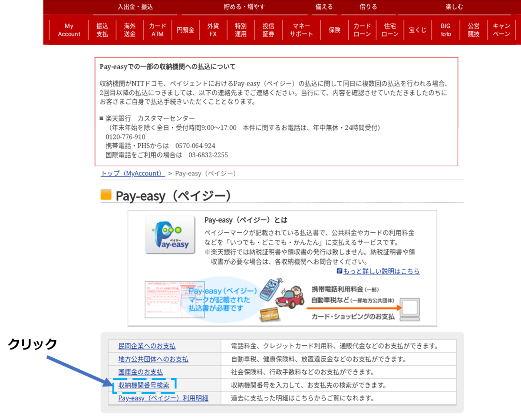The width and height of the screenshot is (521, 420).
Task: Open マネーサポート menu item
Action: click(x=301, y=30)
